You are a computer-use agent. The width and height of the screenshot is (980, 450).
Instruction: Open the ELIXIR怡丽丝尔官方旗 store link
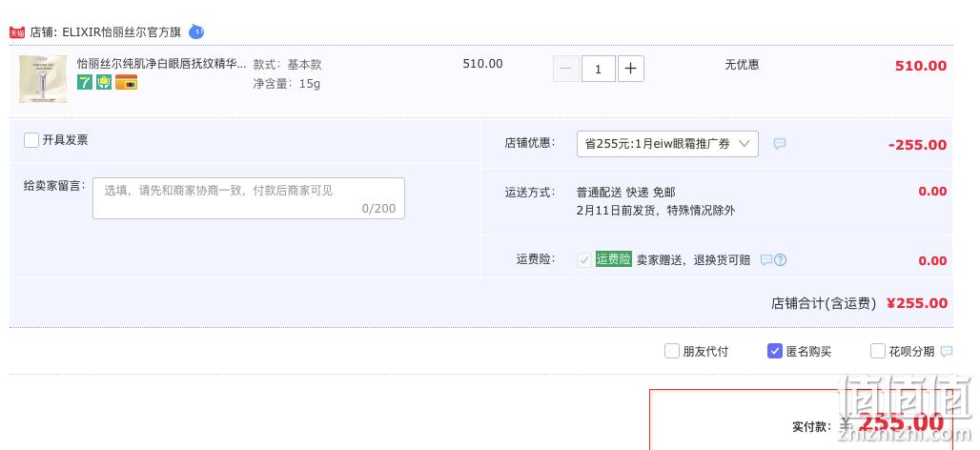click(x=121, y=32)
